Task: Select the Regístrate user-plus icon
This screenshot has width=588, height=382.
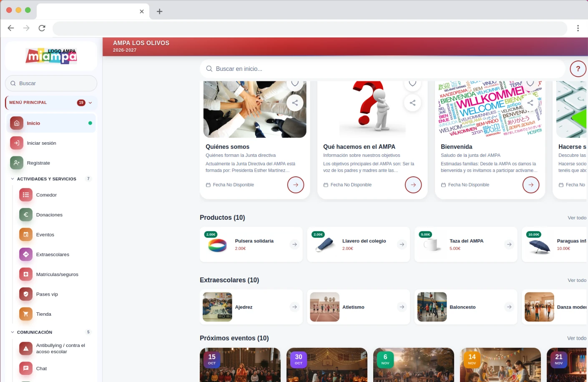Action: tap(17, 163)
